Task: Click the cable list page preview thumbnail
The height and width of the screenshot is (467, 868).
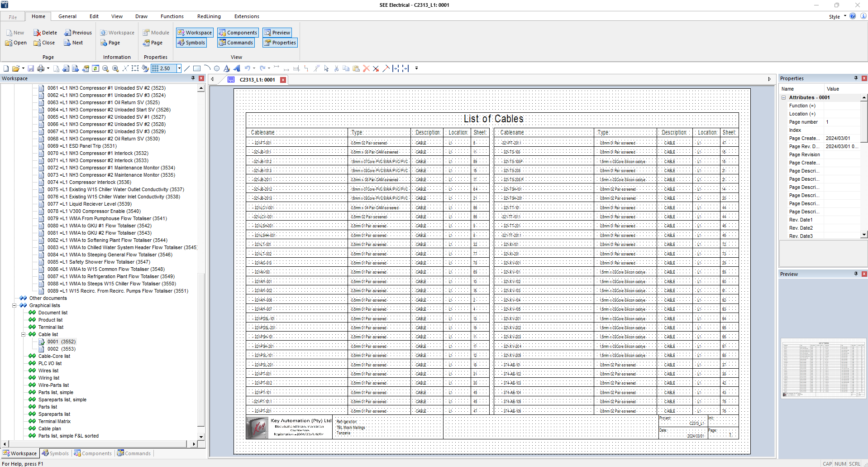Action: (823, 368)
